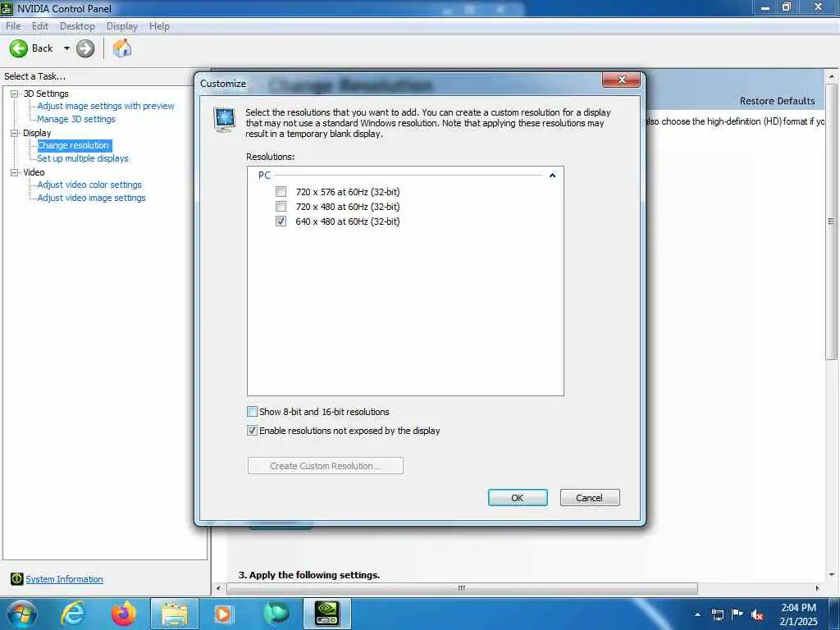Collapse the PC resolutions group chevron
840x630 pixels.
pos(552,176)
